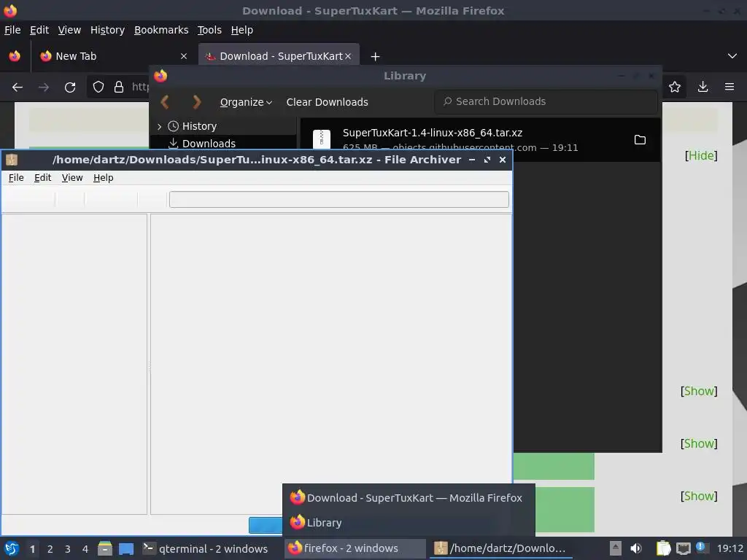Click File Archiver taskbar button

click(500, 548)
